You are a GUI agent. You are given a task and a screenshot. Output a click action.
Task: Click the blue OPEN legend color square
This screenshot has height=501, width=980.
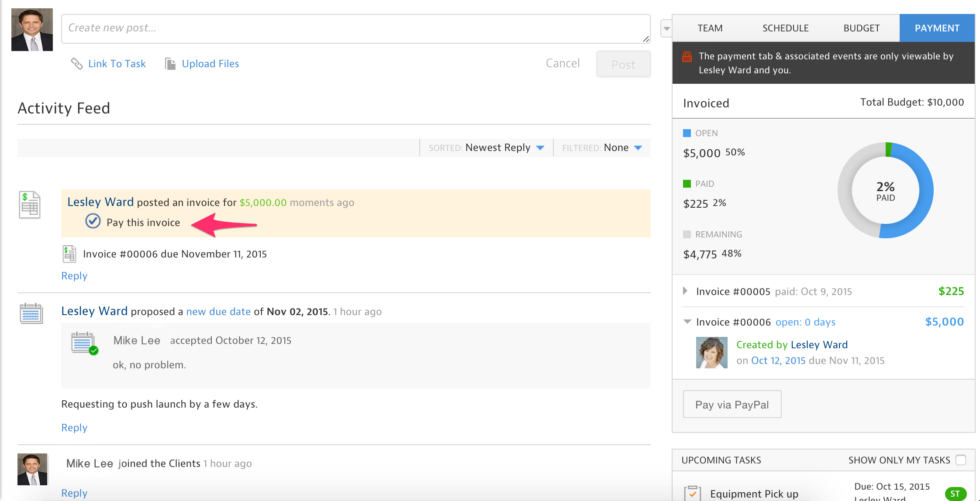(687, 133)
